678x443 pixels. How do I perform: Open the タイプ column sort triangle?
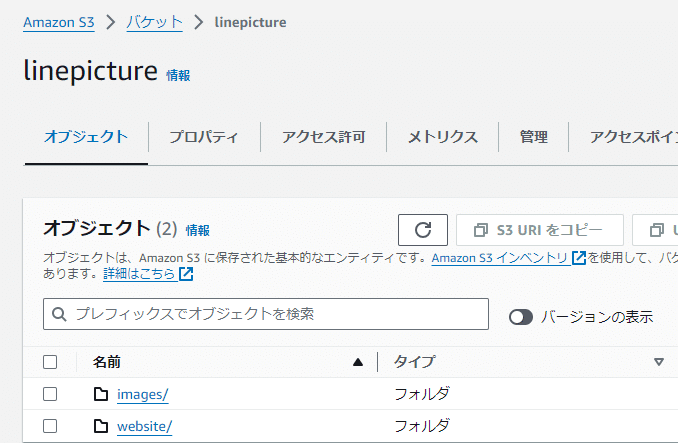click(x=659, y=362)
